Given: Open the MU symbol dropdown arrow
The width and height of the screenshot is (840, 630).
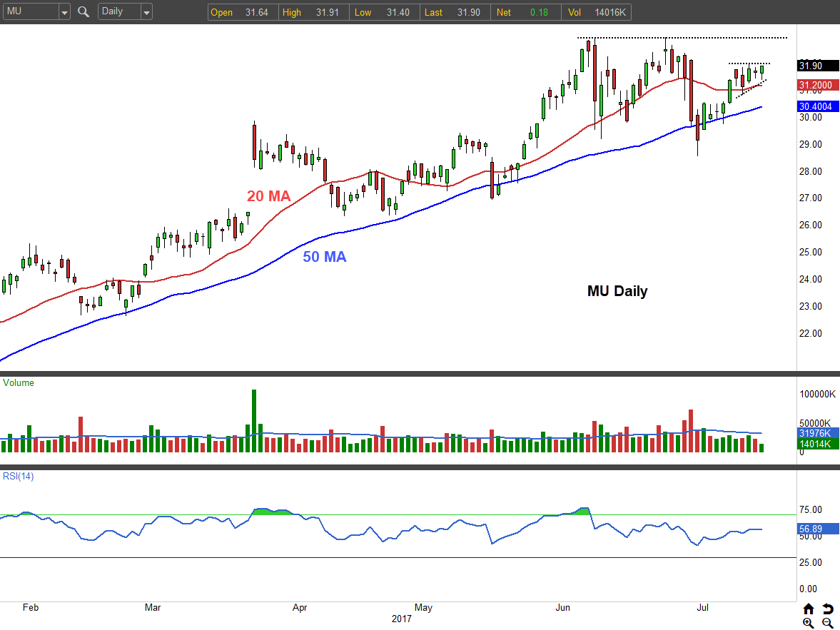Looking at the screenshot, I should click(64, 12).
